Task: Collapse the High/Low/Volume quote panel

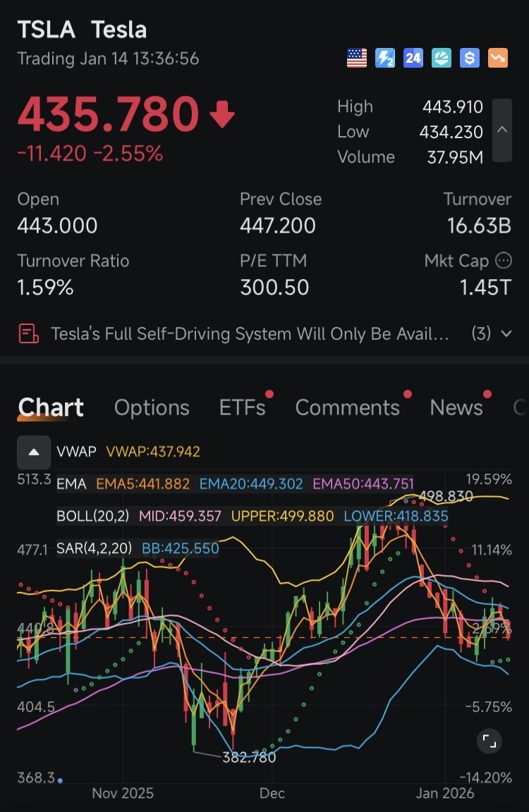Action: tap(502, 130)
